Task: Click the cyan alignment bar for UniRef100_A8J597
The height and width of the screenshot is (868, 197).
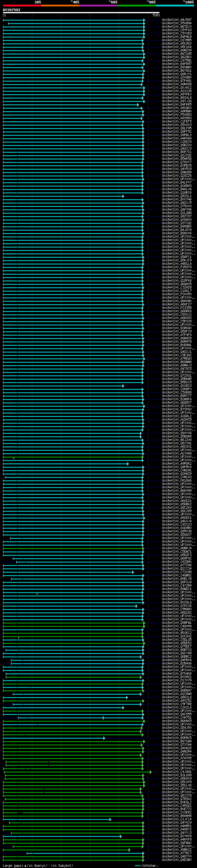Action: pos(74,20)
